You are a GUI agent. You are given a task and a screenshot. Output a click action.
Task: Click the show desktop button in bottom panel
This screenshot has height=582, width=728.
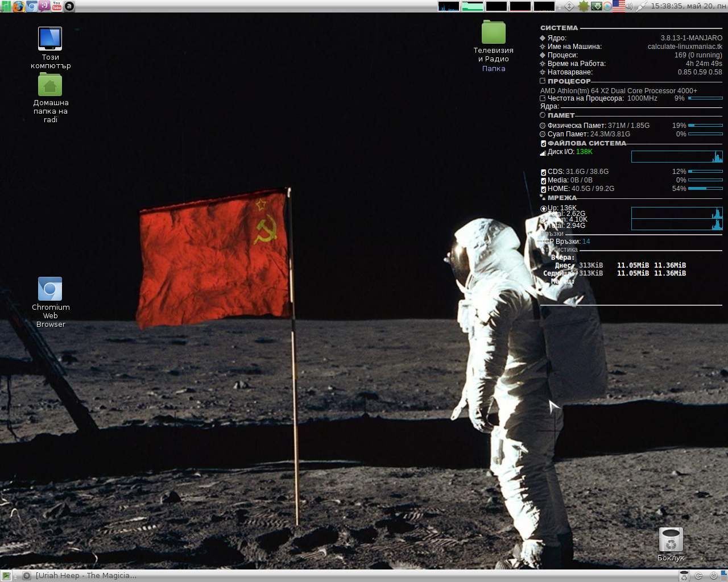point(6,576)
